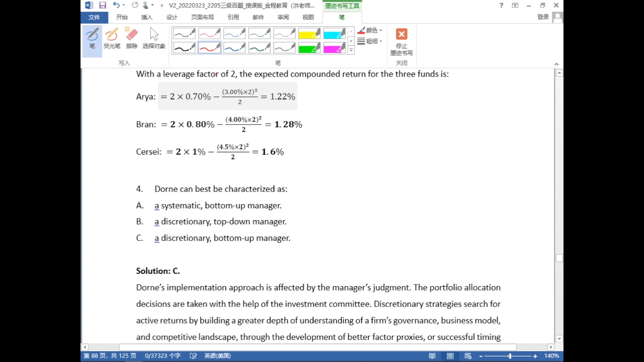Switch to Read Mode view in status bar
644x362 pixels.
coord(432,356)
